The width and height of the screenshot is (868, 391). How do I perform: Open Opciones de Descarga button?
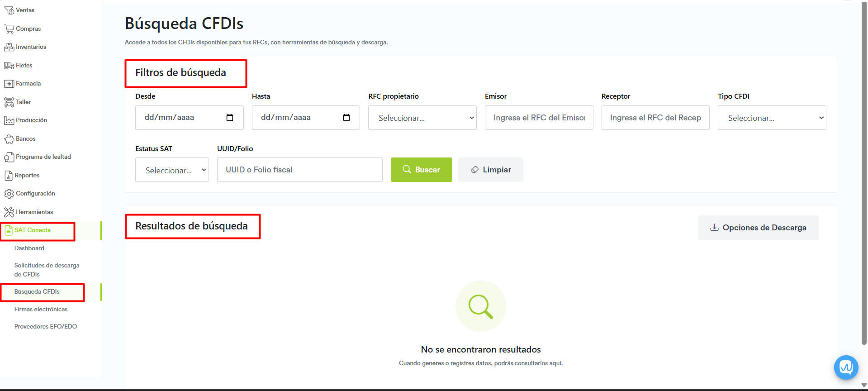pos(758,228)
